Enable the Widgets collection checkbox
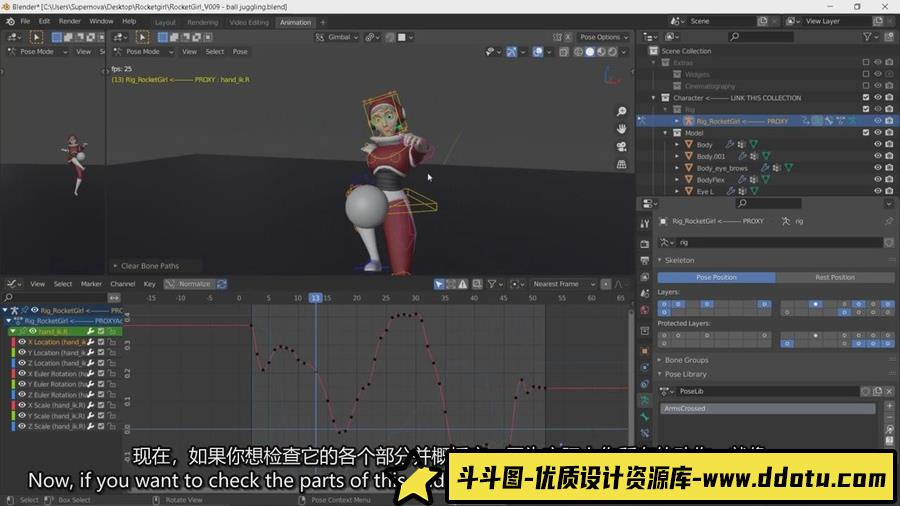 [x=866, y=74]
